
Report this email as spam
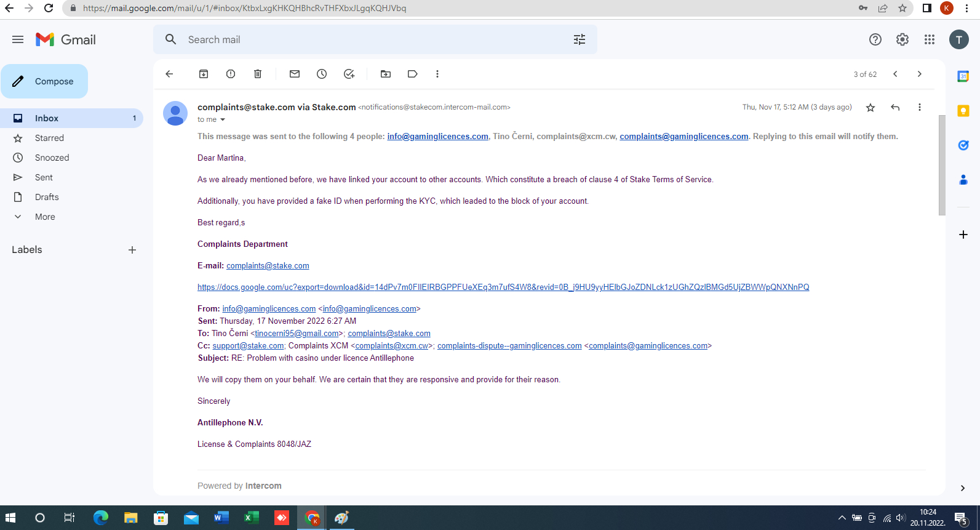point(231,74)
